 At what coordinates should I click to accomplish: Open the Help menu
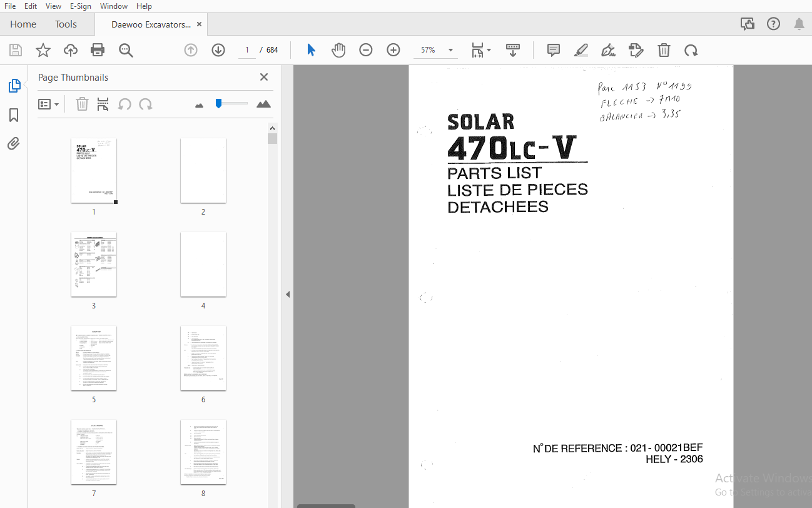click(x=144, y=6)
